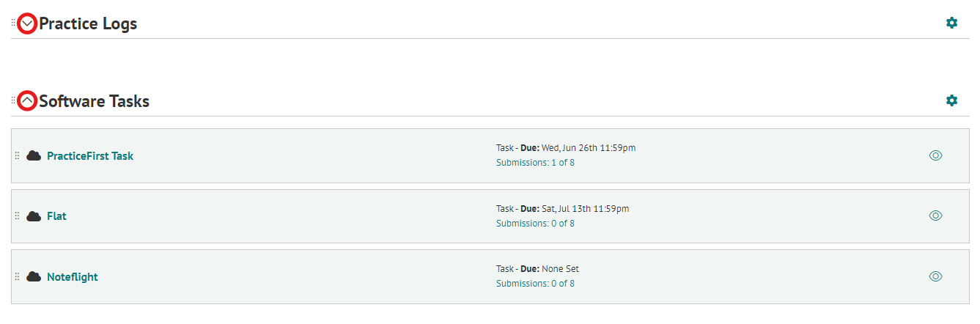
Task: Toggle visibility eye for Flat task
Action: point(935,216)
